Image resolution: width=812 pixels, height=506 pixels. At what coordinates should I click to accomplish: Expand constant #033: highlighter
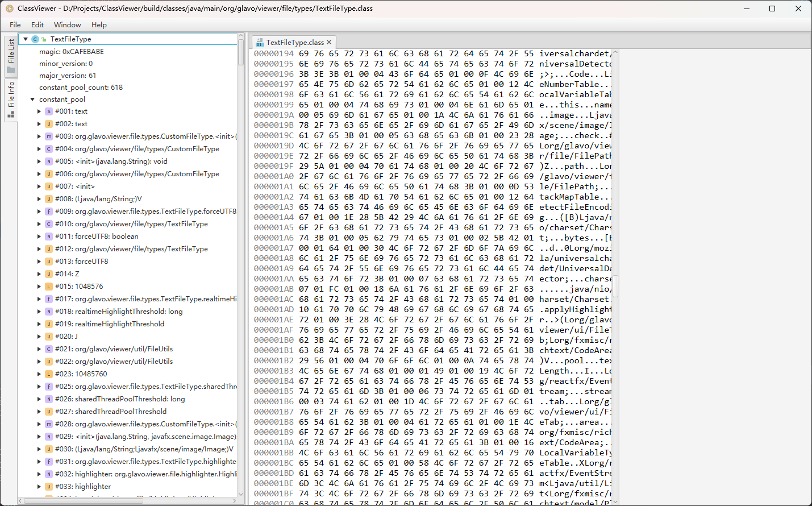pyautogui.click(x=39, y=487)
